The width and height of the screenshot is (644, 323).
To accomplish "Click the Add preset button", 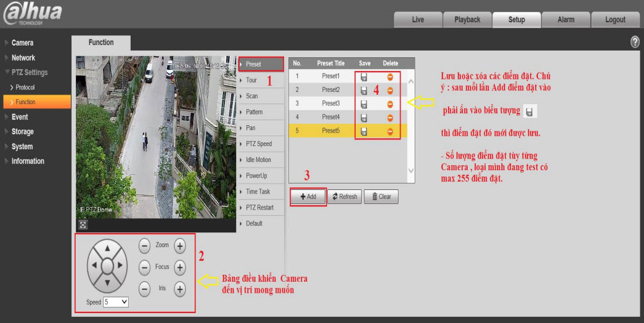I will point(308,197).
